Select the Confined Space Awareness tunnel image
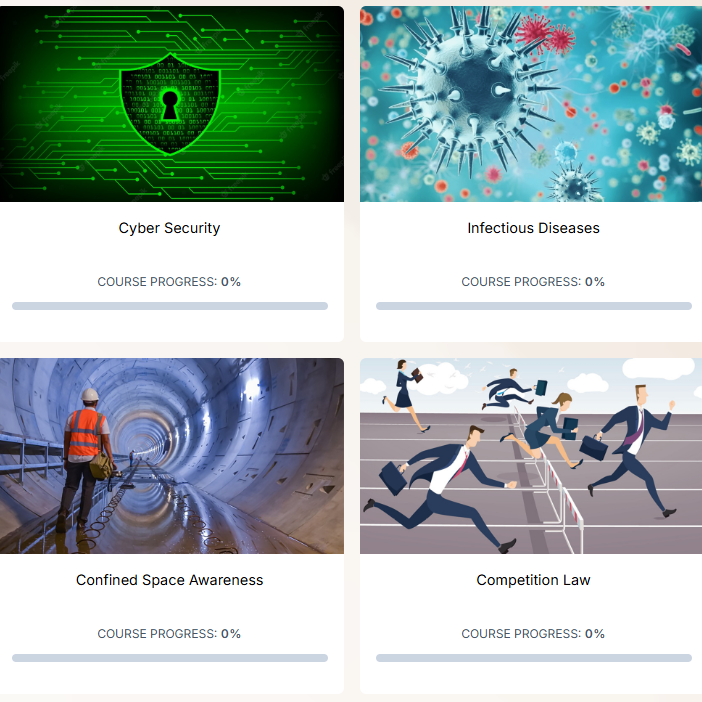This screenshot has width=702, height=702. pyautogui.click(x=172, y=456)
